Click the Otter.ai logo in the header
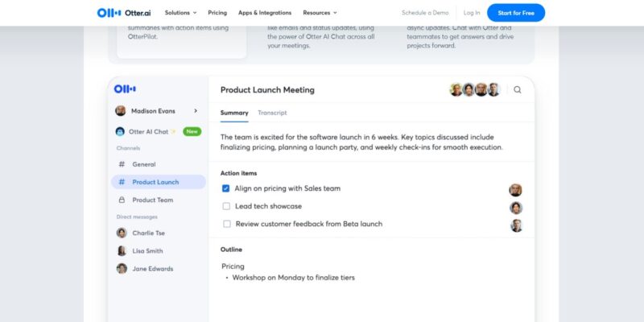 (x=124, y=13)
